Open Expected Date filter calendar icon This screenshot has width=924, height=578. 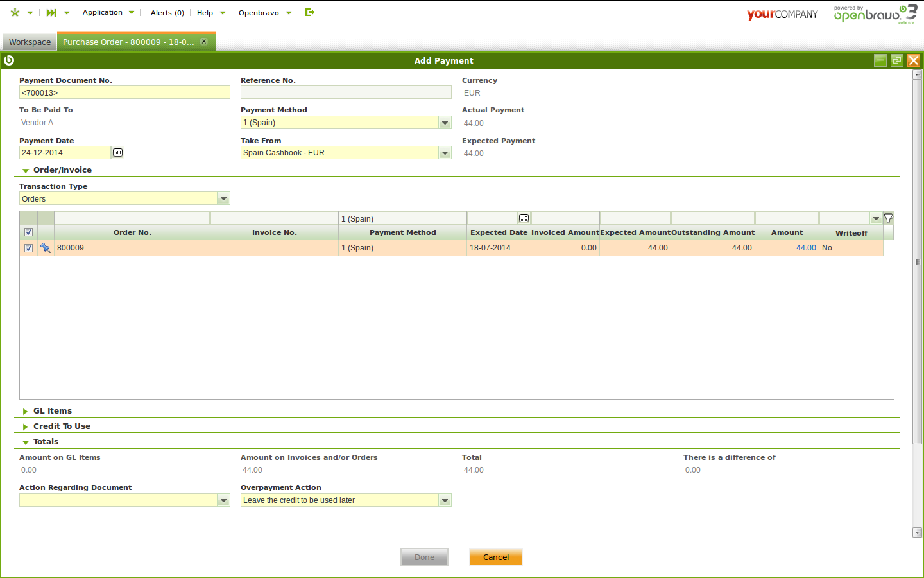pos(524,218)
